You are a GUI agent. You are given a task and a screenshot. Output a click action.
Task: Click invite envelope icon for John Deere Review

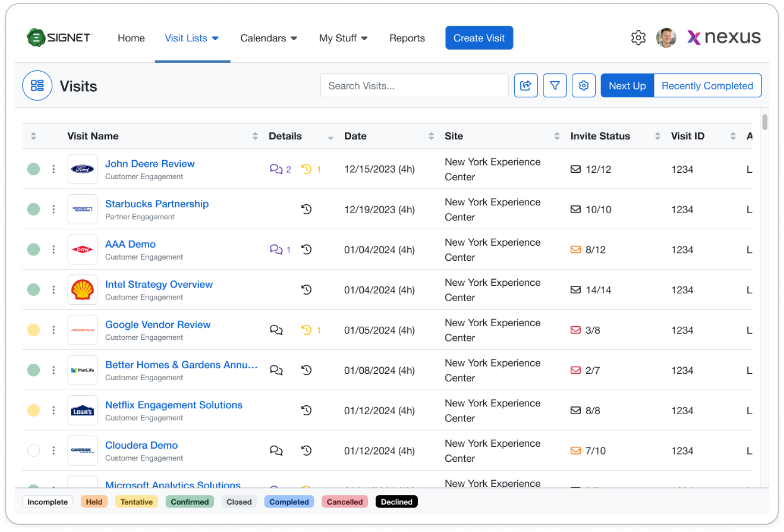click(x=575, y=169)
